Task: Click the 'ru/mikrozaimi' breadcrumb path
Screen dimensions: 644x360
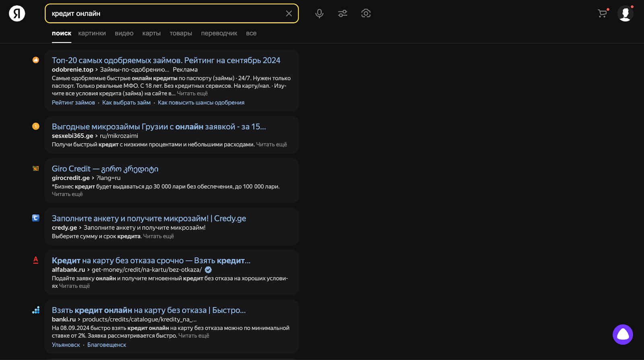Action: click(x=119, y=136)
